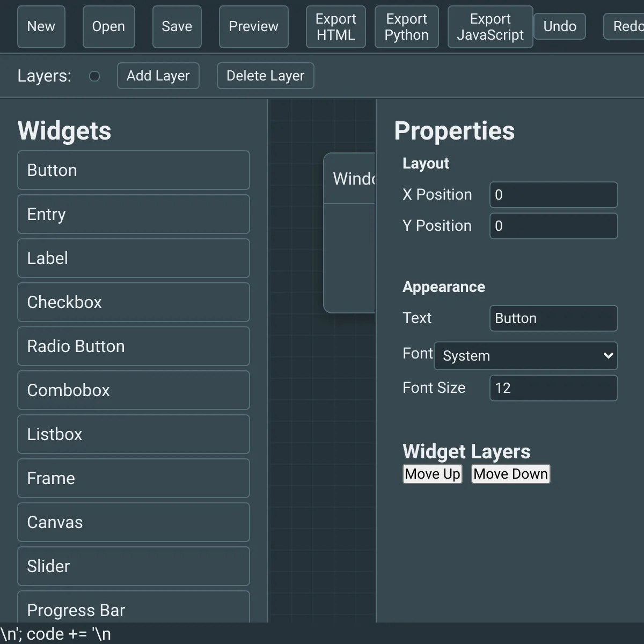The width and height of the screenshot is (644, 644).
Task: Click the New toolbar button
Action: pyautogui.click(x=41, y=27)
